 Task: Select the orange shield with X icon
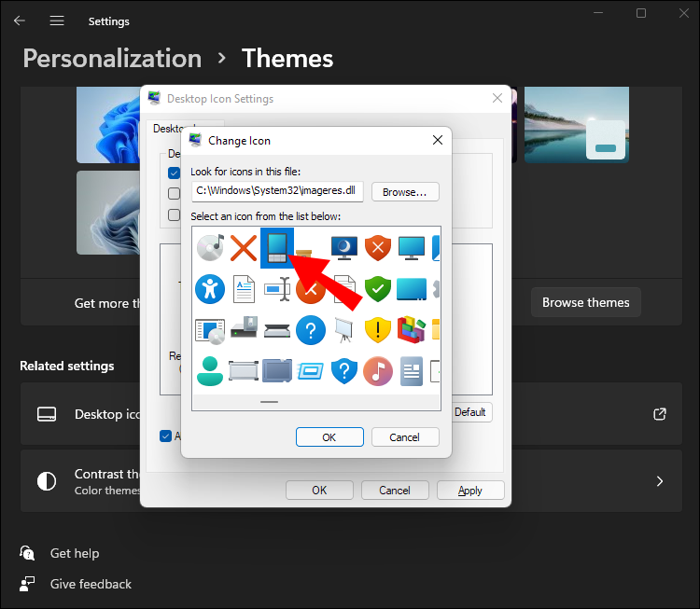[x=378, y=248]
